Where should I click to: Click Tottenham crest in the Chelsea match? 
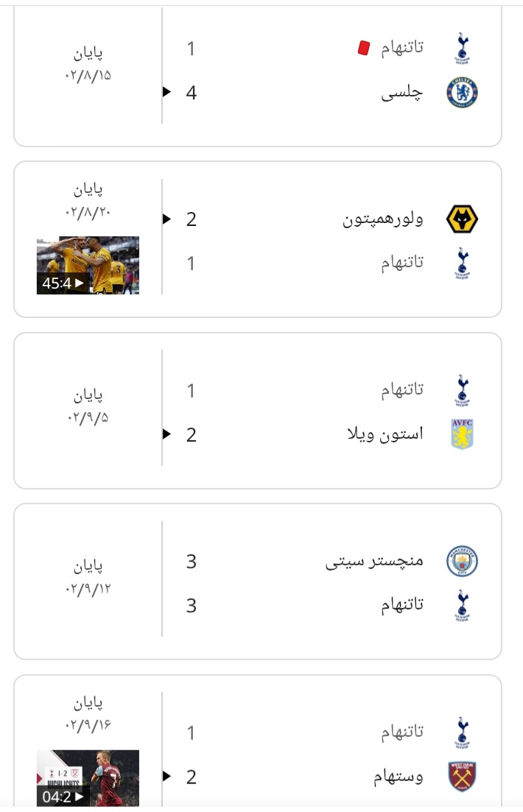462,48
